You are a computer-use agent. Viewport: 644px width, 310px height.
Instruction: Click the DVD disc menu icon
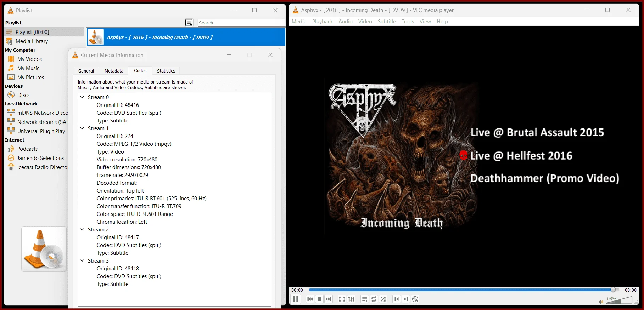pos(415,299)
